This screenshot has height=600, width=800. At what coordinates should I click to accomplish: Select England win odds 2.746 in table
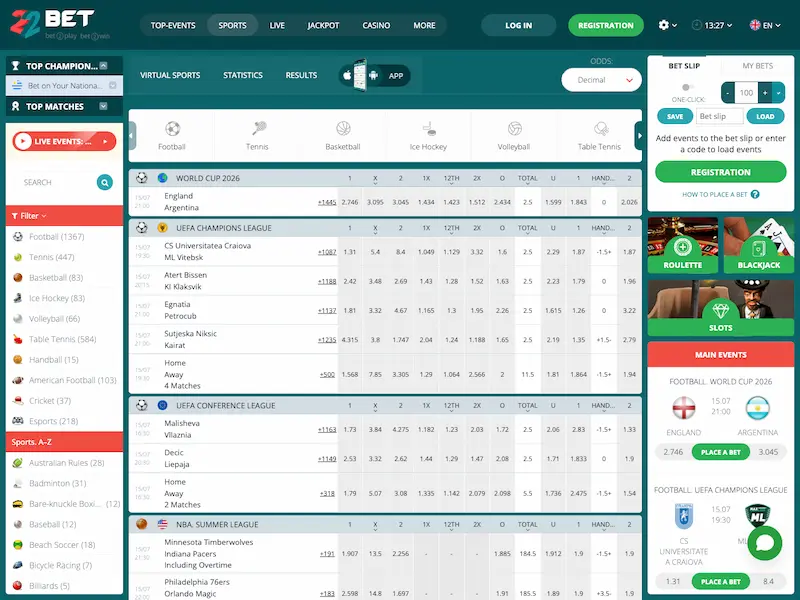click(350, 202)
